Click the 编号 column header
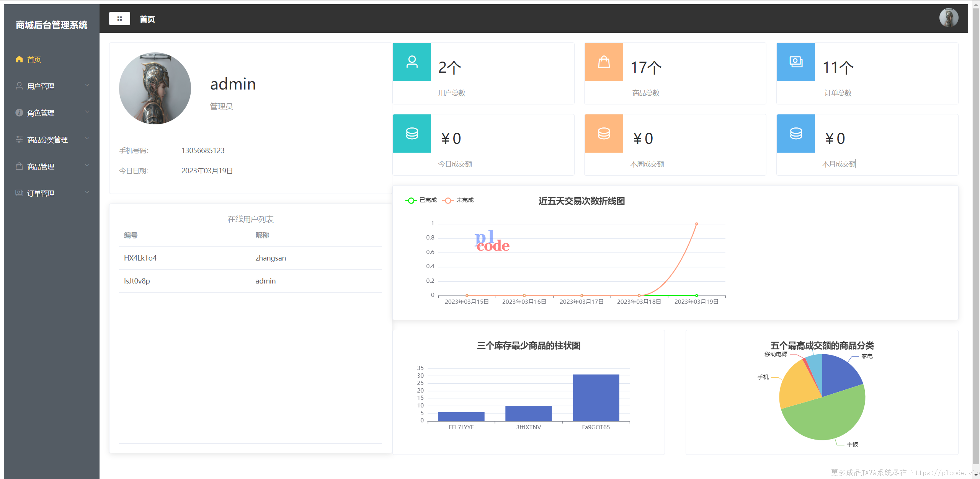This screenshot has height=479, width=980. tap(131, 235)
